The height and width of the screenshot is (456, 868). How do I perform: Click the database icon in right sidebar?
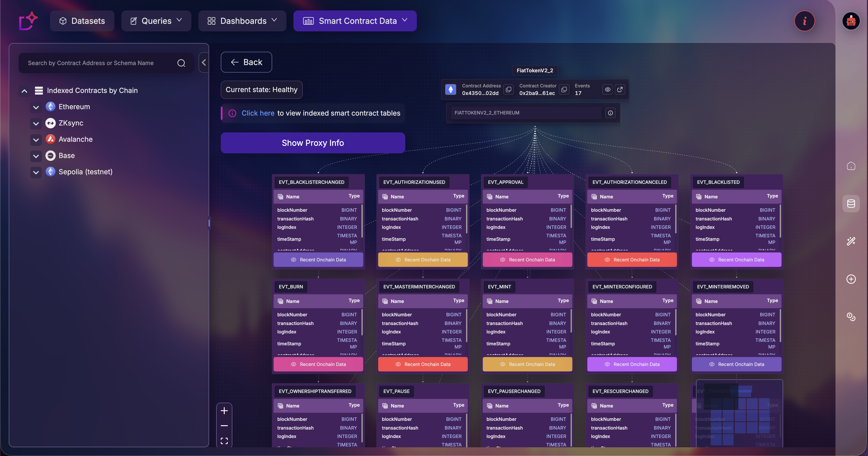click(851, 204)
